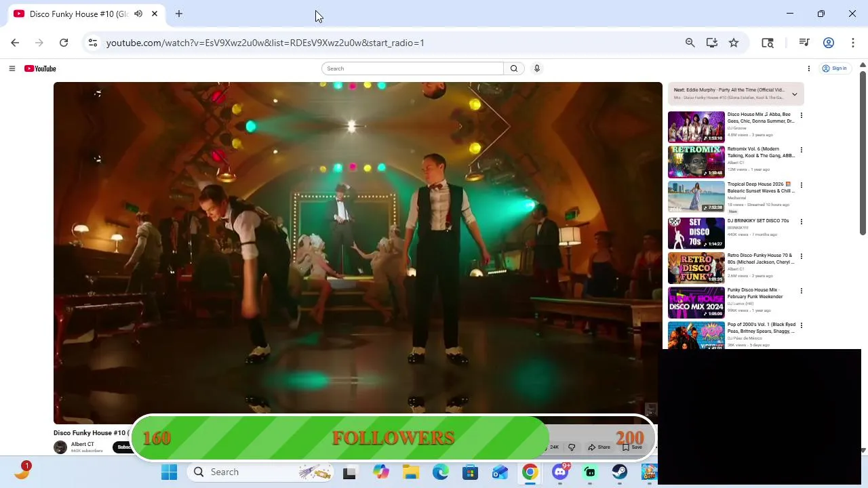Click the Windows taskbar Search box
The image size is (868, 488).
(261, 472)
